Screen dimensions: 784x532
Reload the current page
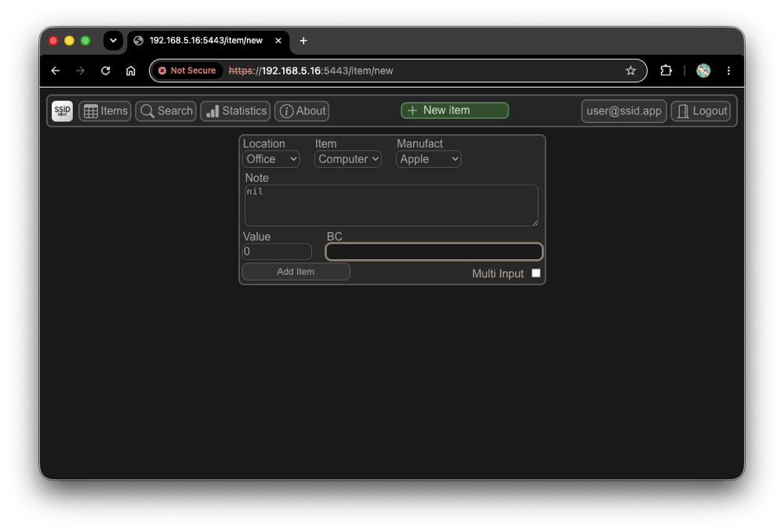(106, 71)
